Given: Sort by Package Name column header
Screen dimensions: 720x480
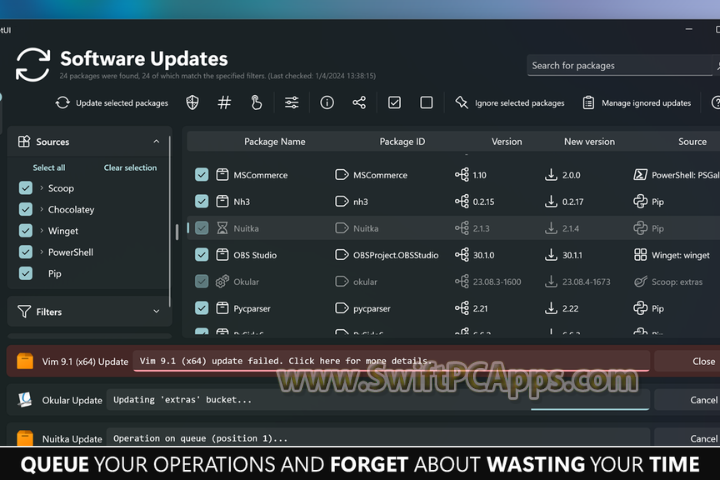Looking at the screenshot, I should click(275, 141).
